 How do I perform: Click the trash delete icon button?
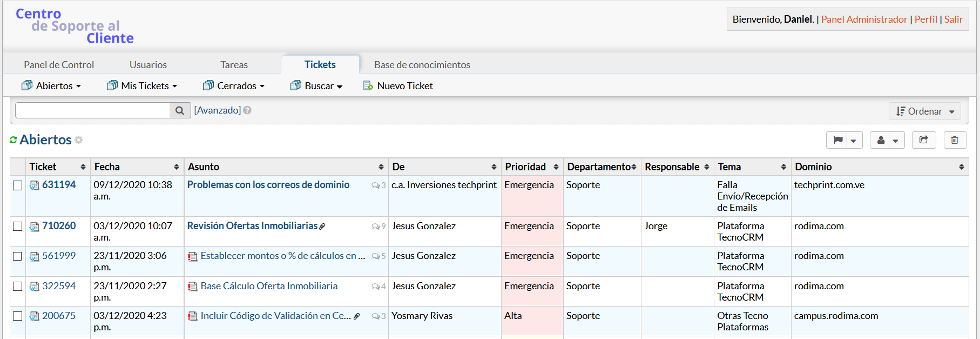point(954,140)
